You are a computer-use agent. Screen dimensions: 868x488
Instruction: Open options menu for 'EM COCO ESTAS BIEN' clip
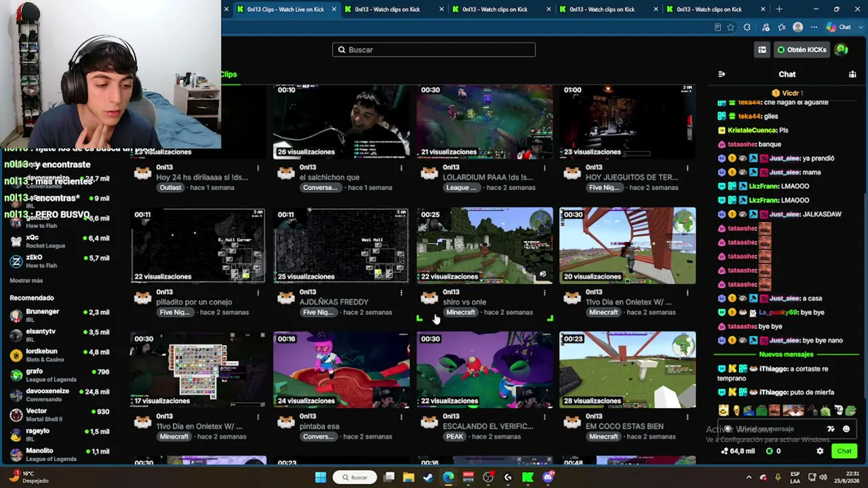click(x=687, y=417)
